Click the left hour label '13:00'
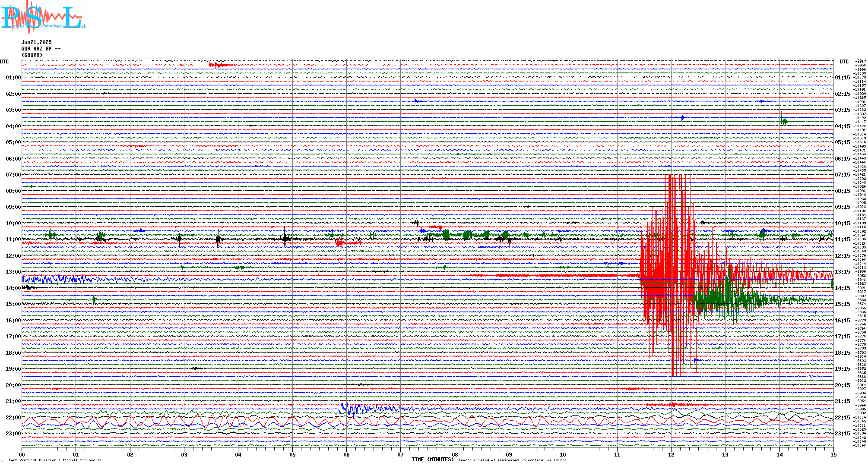This screenshot has height=466, width=868. click(13, 272)
